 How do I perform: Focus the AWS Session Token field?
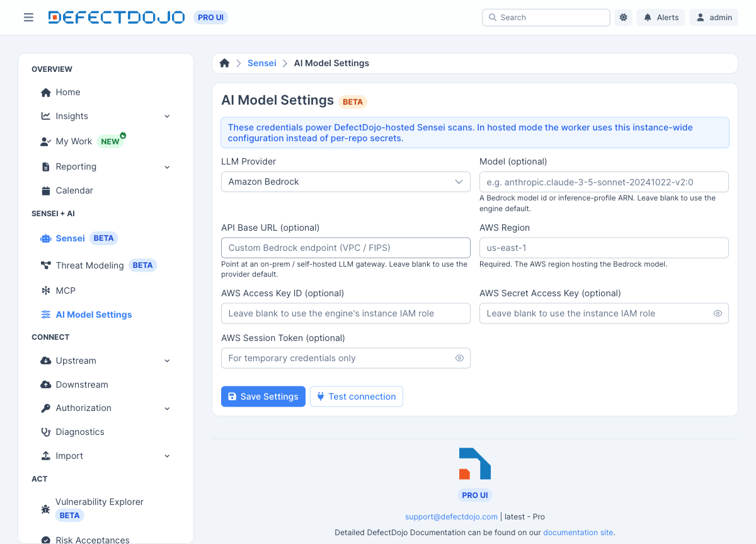tap(346, 358)
